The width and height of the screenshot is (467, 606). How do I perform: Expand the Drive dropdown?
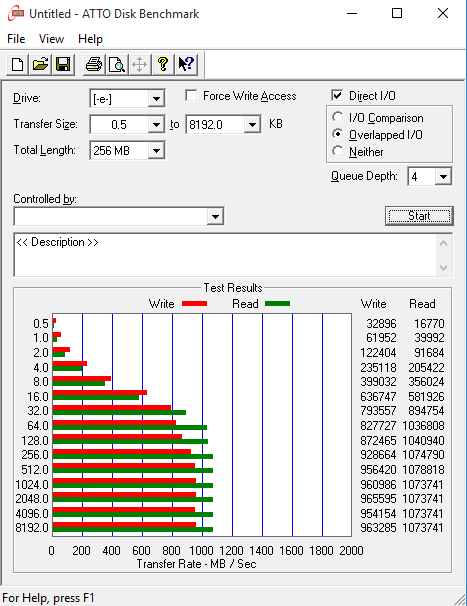156,99
